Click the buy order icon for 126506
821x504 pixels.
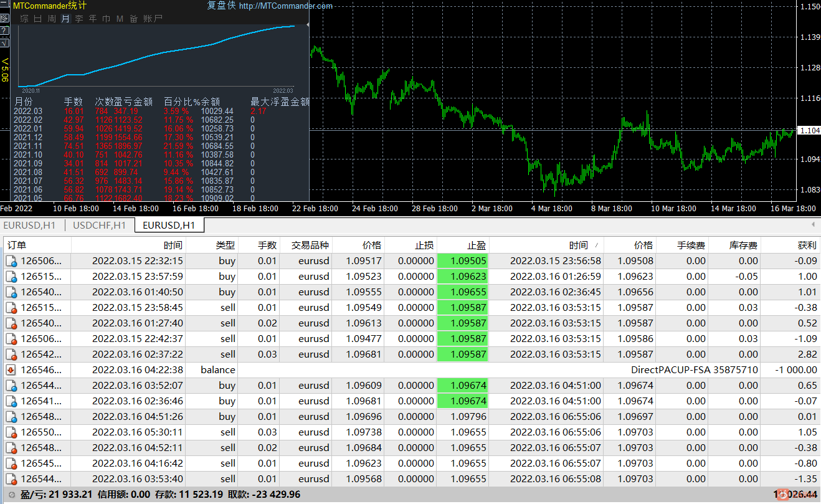(x=12, y=261)
